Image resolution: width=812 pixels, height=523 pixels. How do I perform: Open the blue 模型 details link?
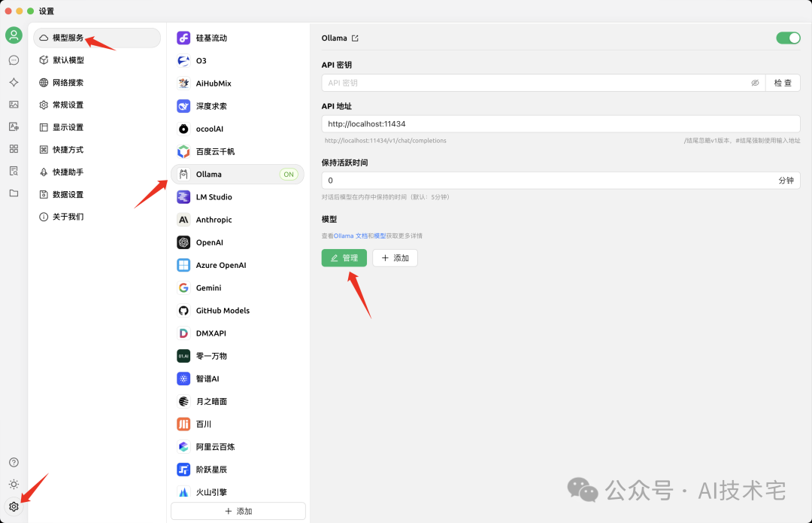tap(380, 236)
